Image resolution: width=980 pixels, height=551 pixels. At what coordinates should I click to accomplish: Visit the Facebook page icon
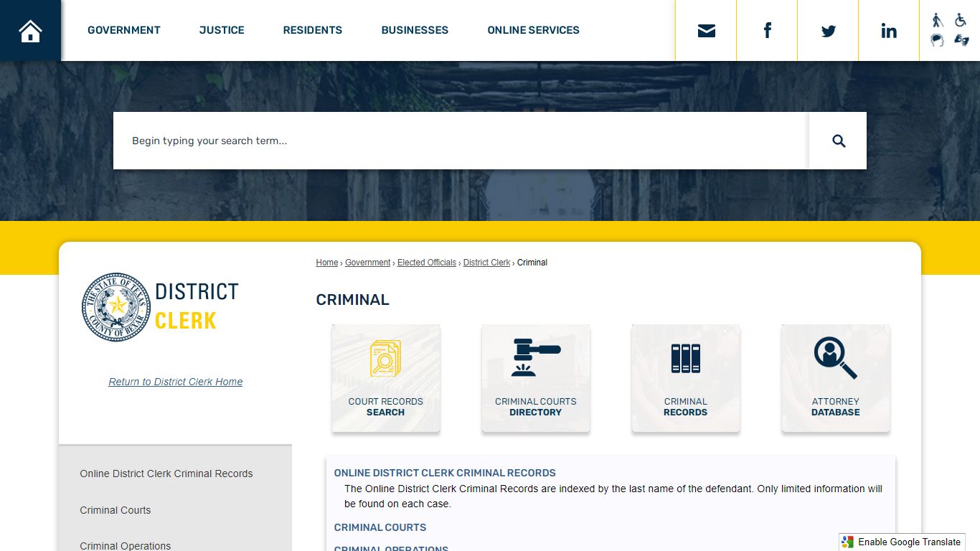(767, 31)
